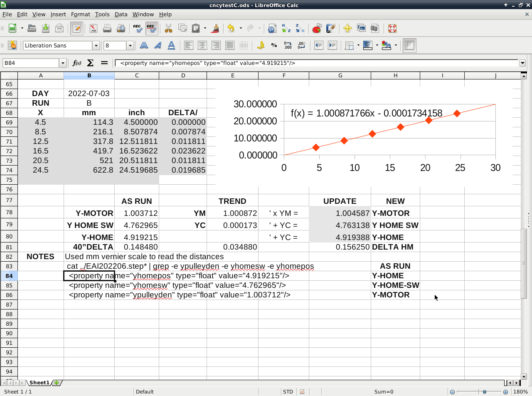Open the font size dropdown

130,46
